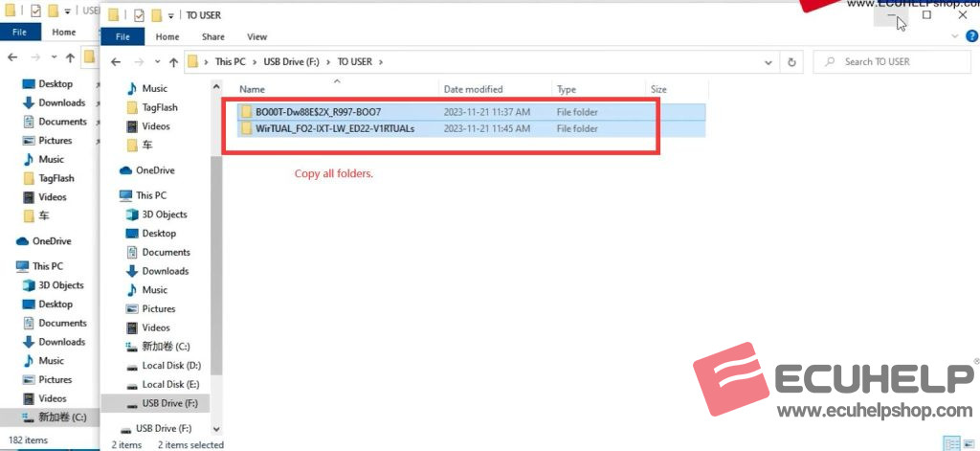Open the View ribbon tab
Screen dimensions: 980x451
256,37
